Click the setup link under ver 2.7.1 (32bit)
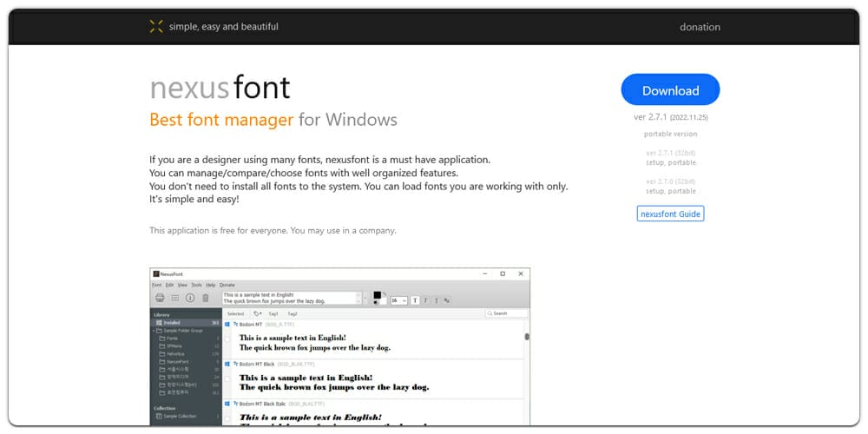 (x=654, y=163)
